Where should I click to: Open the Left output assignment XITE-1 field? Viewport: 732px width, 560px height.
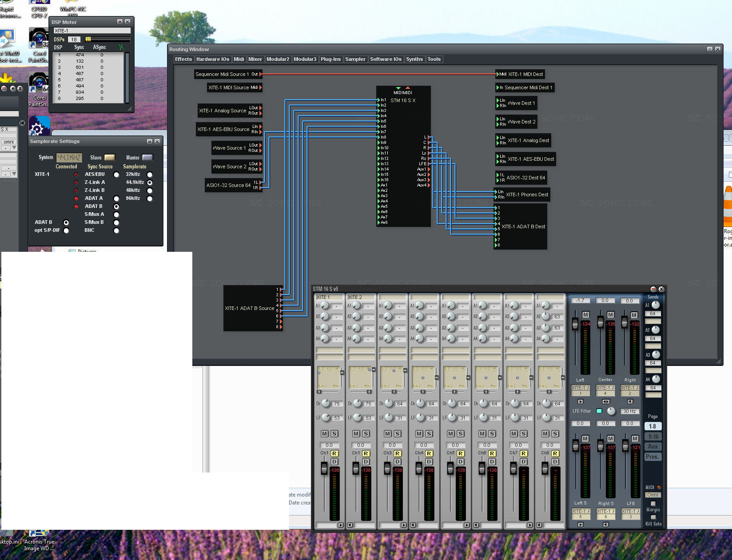(x=581, y=388)
